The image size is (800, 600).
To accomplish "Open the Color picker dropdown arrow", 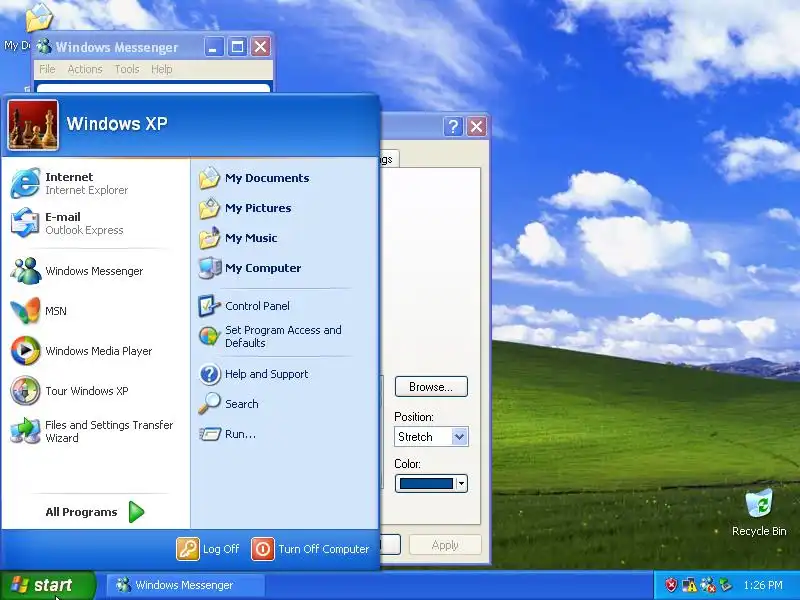I will [x=461, y=483].
